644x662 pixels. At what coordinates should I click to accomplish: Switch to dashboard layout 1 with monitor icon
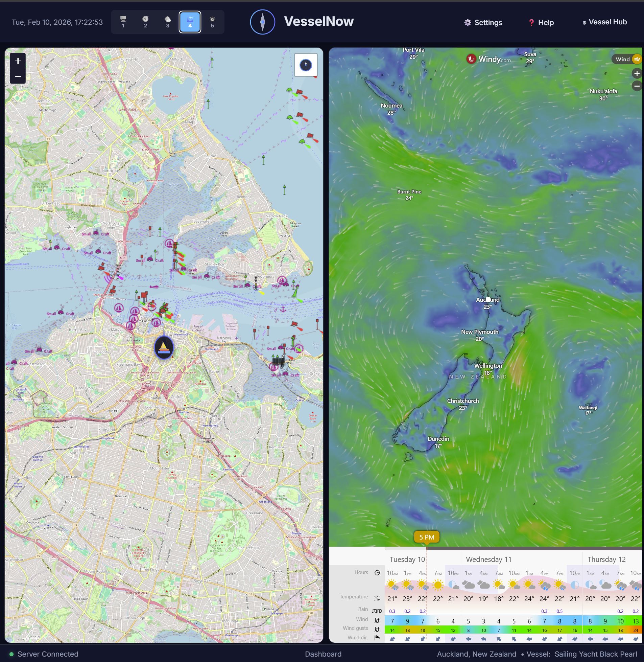pyautogui.click(x=123, y=22)
